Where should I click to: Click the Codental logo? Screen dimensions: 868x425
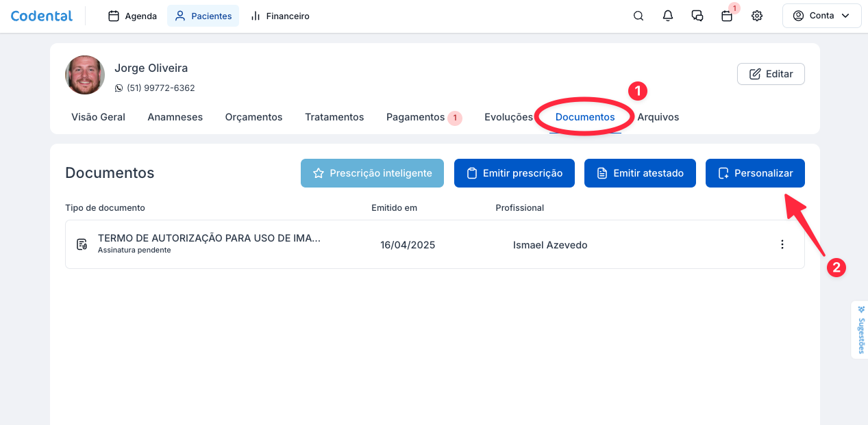point(42,16)
